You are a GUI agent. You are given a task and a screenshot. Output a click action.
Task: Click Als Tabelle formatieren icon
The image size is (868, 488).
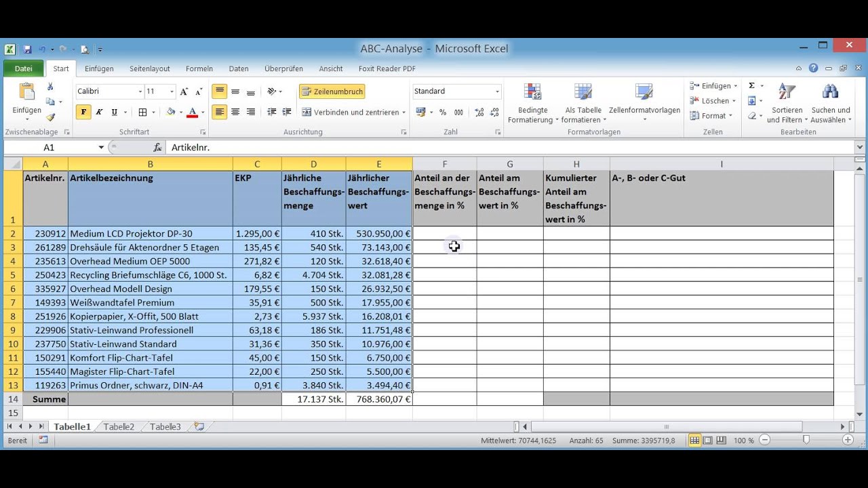coord(583,92)
